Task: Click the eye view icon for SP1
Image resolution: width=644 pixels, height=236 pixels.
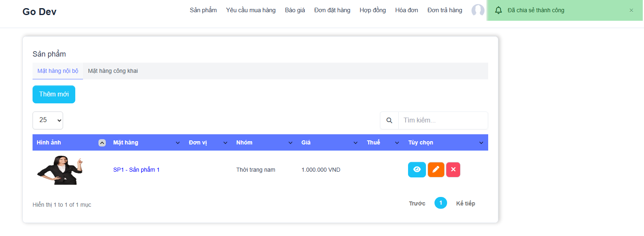Action: coord(417,170)
